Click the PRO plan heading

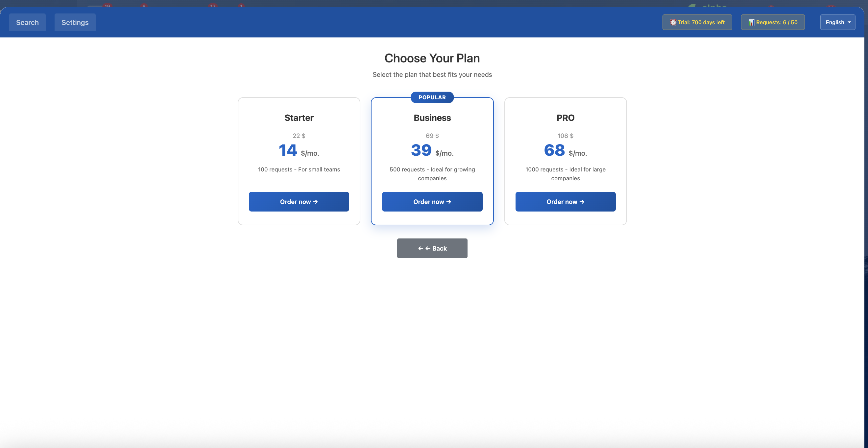coord(566,118)
